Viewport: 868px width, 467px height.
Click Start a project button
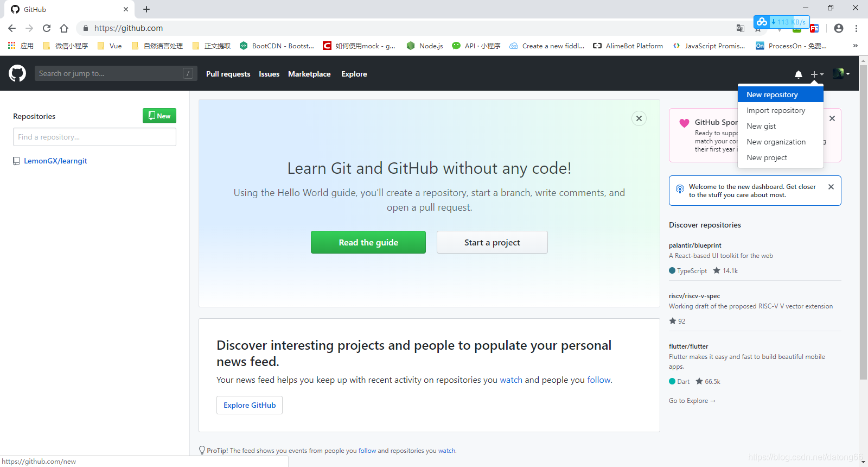tap(492, 242)
